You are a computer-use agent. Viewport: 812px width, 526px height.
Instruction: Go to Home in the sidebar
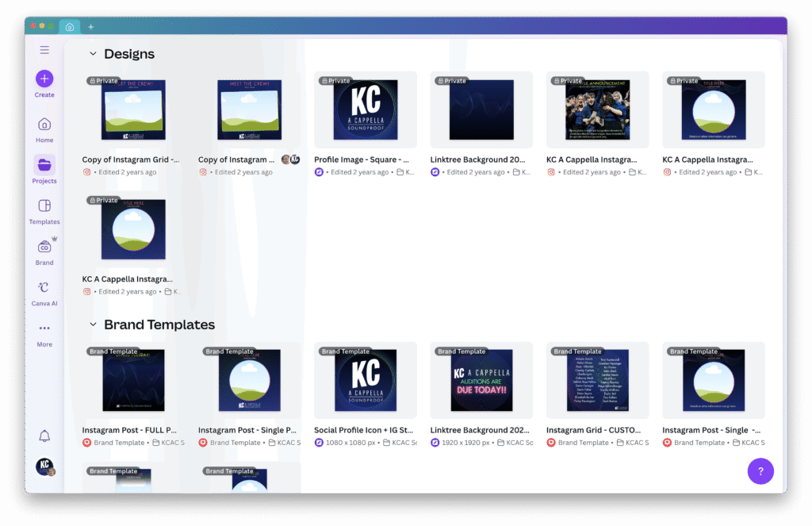coord(44,130)
